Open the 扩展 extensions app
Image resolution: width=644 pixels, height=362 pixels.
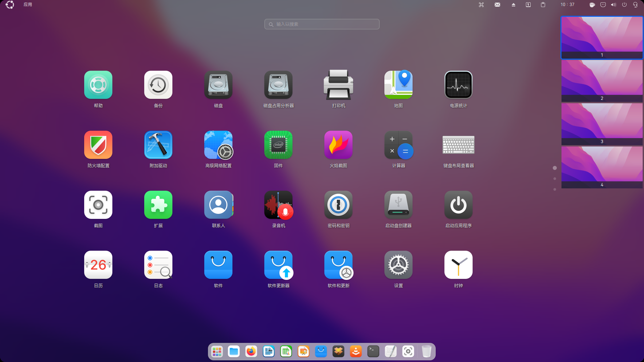pyautogui.click(x=158, y=205)
